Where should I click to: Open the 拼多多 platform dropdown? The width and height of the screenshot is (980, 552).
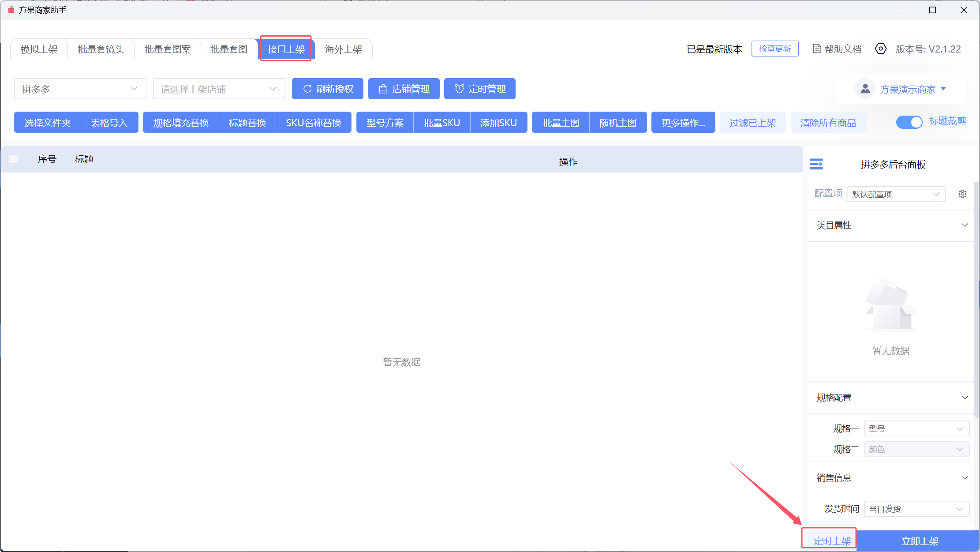point(80,89)
